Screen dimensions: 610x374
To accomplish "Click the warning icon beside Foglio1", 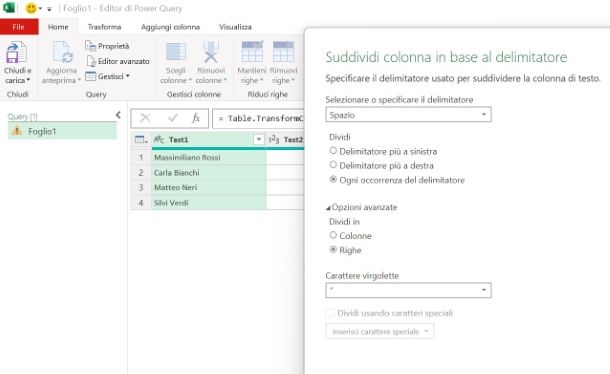I will tap(17, 131).
